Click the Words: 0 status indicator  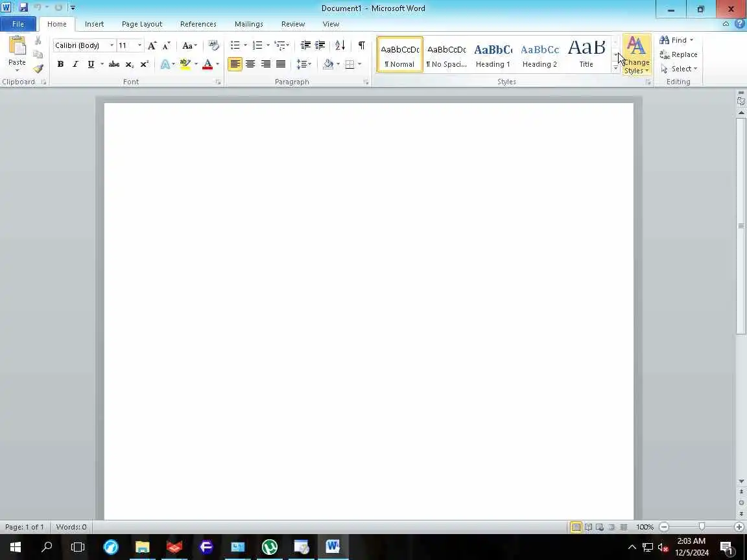(x=71, y=527)
